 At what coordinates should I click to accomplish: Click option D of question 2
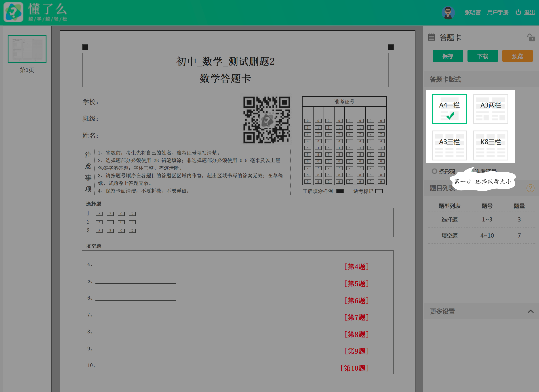(x=132, y=222)
